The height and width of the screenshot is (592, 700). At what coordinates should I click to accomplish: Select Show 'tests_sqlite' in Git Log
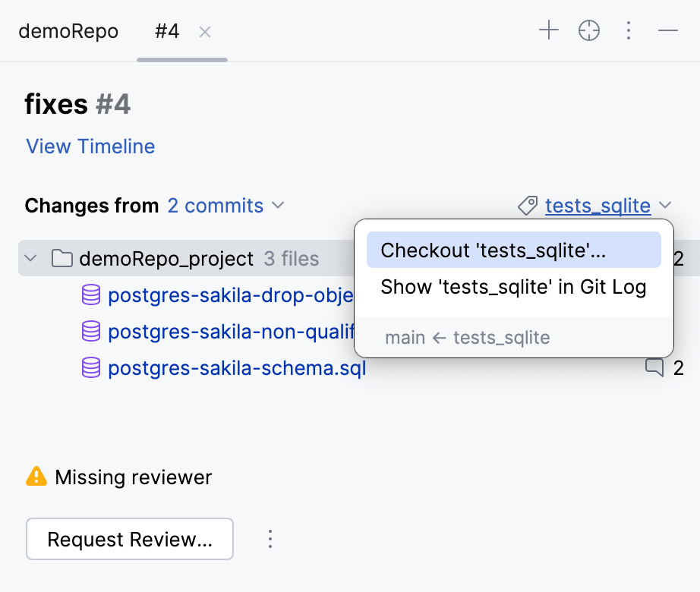[x=513, y=288]
